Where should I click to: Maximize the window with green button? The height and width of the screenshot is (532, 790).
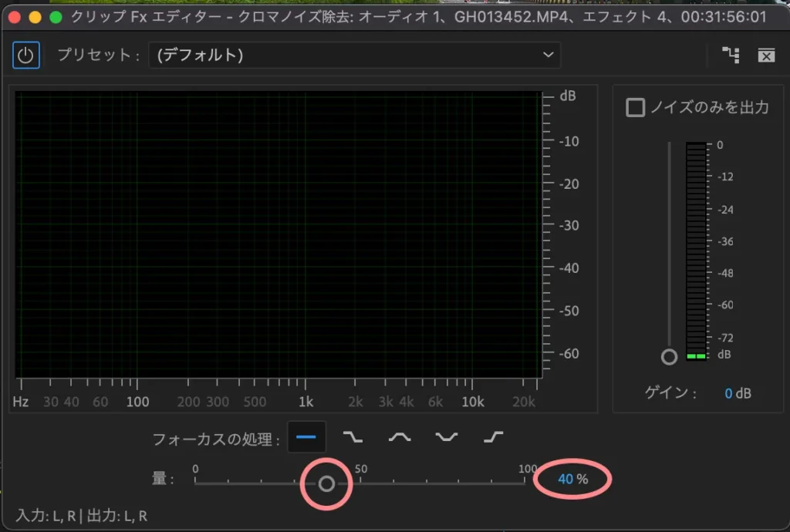56,16
